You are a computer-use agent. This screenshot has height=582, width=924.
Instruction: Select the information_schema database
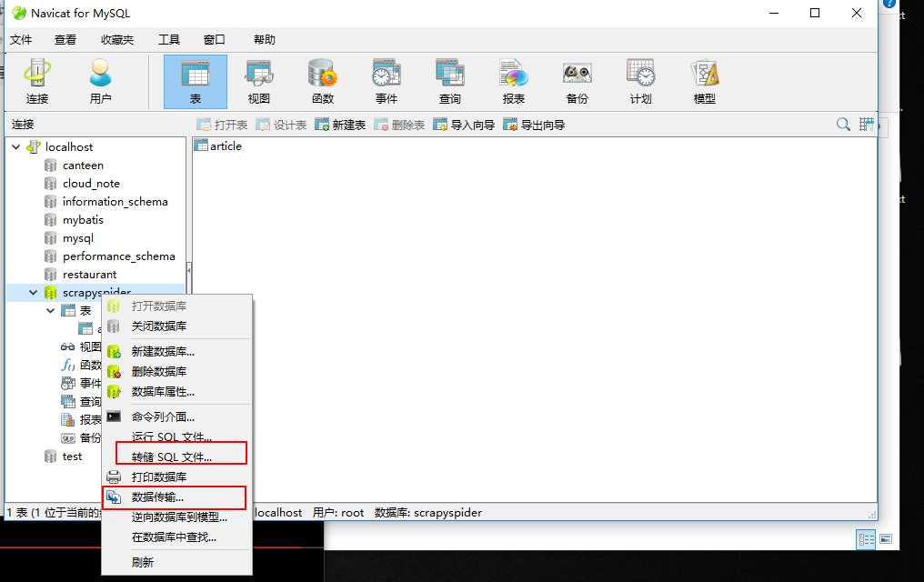[x=115, y=202]
